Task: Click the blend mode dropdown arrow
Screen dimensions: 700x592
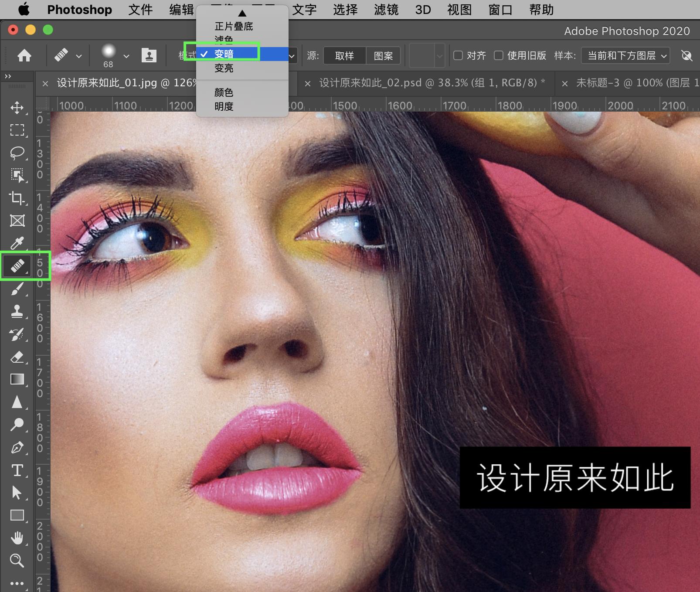Action: tap(292, 56)
